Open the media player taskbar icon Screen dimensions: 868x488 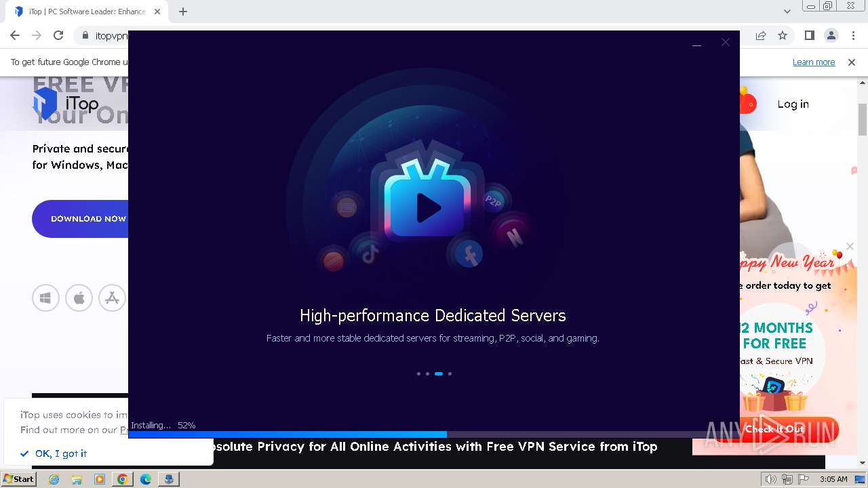coord(100,479)
